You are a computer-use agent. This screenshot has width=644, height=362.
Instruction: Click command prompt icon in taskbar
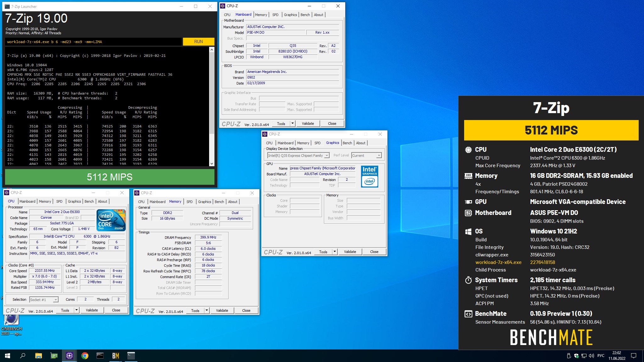pos(100,356)
